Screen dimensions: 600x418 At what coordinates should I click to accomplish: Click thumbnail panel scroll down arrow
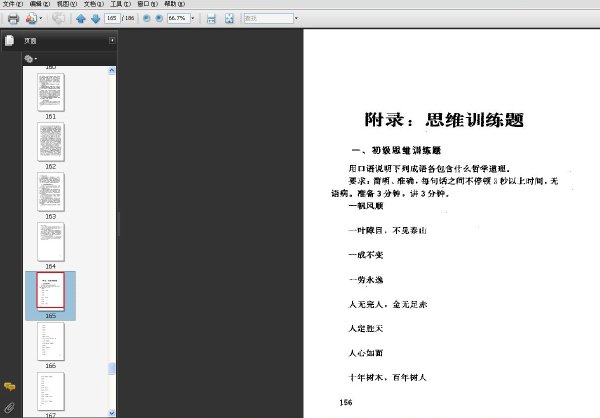point(112,413)
